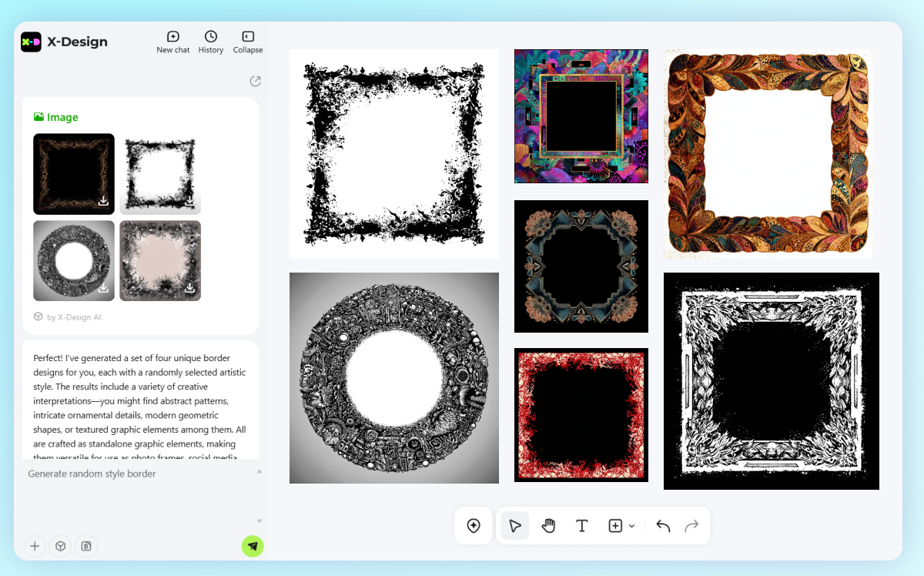
Task: Download the circular doodle border thumbnail
Action: tap(103, 288)
